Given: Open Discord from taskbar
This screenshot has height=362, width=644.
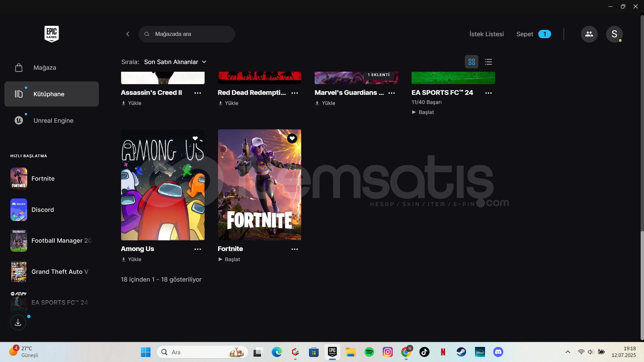Looking at the screenshot, I should point(498,352).
